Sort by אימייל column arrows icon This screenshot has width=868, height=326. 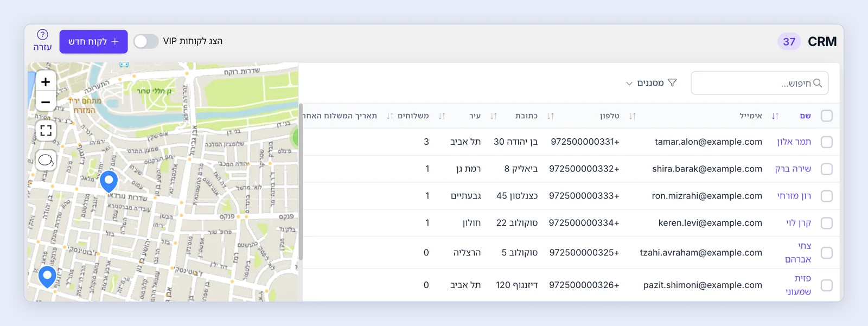tap(632, 116)
